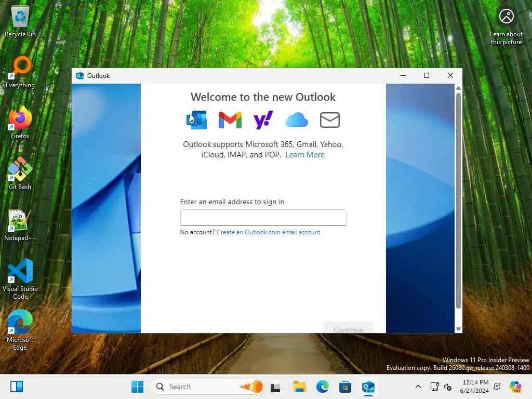Select the Firefox desktop shortcut
This screenshot has height=399, width=532.
click(20, 123)
